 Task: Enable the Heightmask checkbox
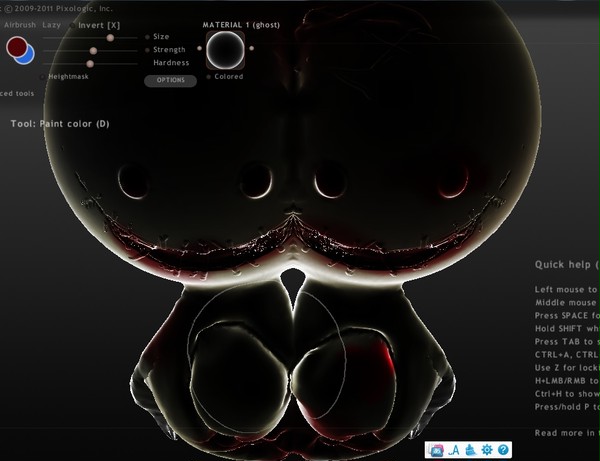point(42,77)
